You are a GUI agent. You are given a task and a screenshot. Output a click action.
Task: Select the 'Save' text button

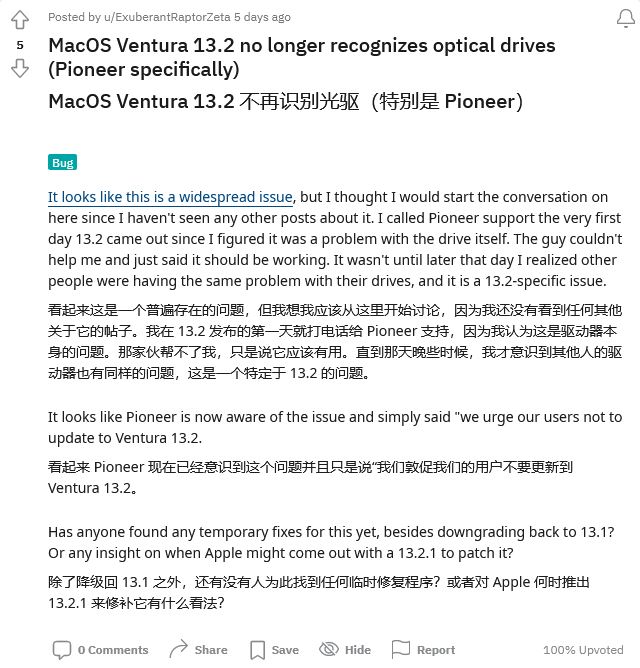[x=285, y=650]
